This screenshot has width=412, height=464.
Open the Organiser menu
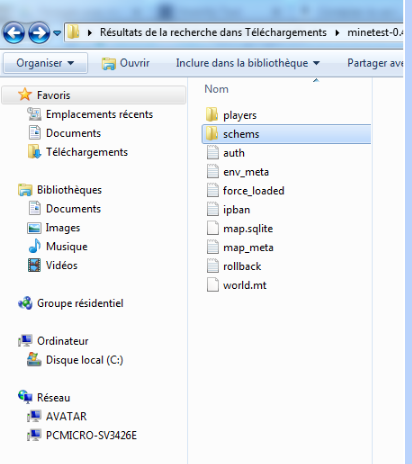[45, 63]
